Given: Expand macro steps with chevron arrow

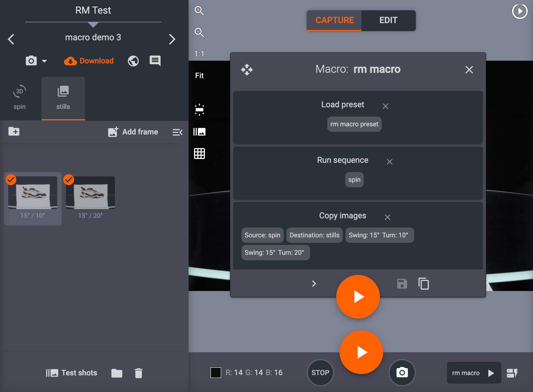Looking at the screenshot, I should coord(314,284).
